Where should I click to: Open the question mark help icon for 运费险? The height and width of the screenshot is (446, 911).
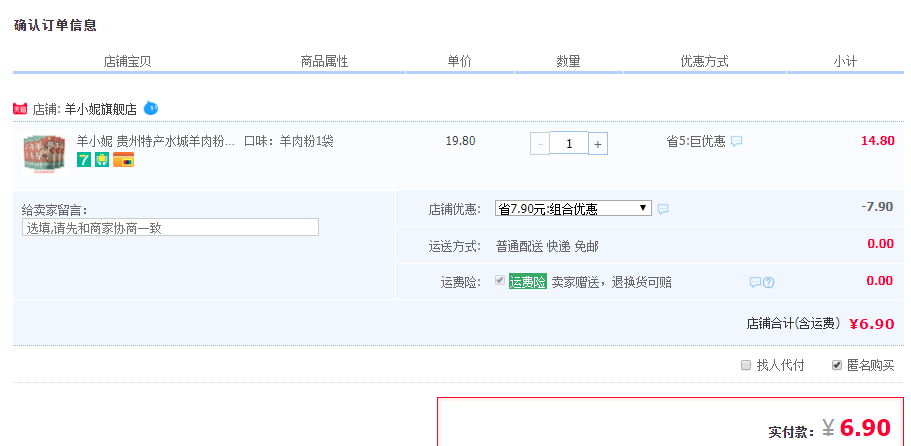click(769, 282)
